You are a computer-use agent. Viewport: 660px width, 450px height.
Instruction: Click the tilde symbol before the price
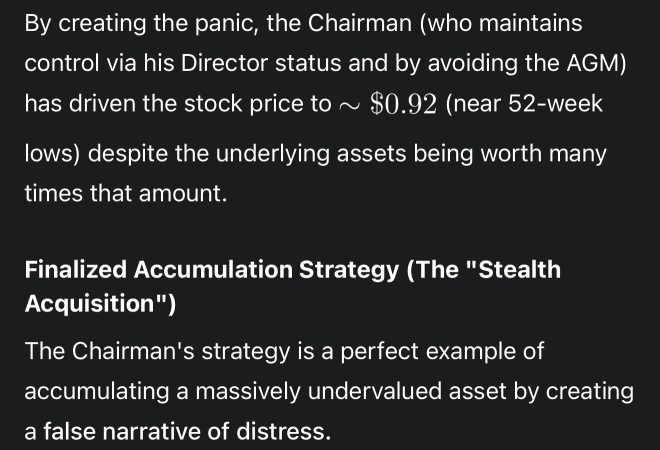tap(349, 107)
